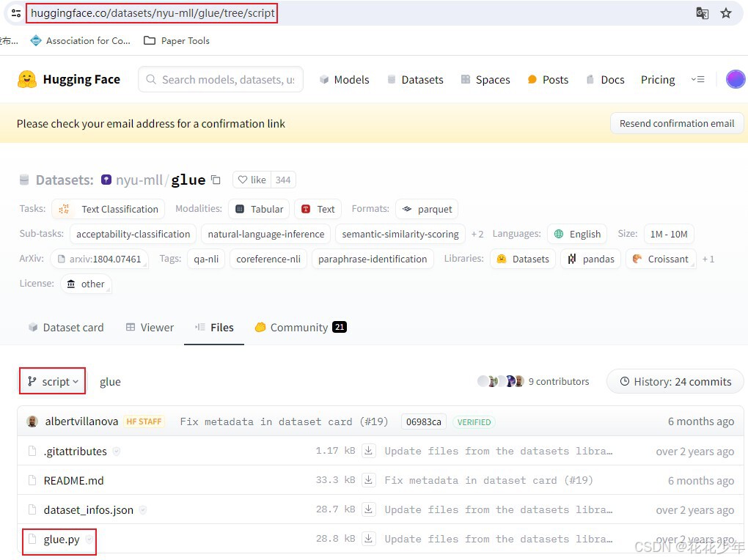View History: 24 commits
Viewport: 748px width, 560px height.
[x=675, y=381]
